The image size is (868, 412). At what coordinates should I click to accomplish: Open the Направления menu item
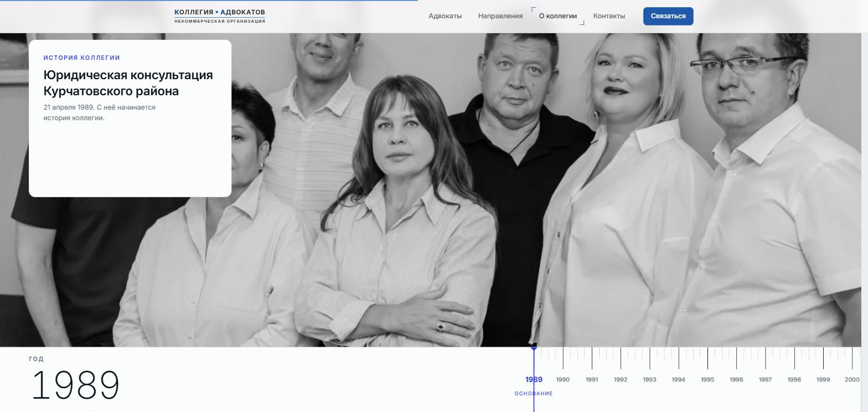coord(500,16)
